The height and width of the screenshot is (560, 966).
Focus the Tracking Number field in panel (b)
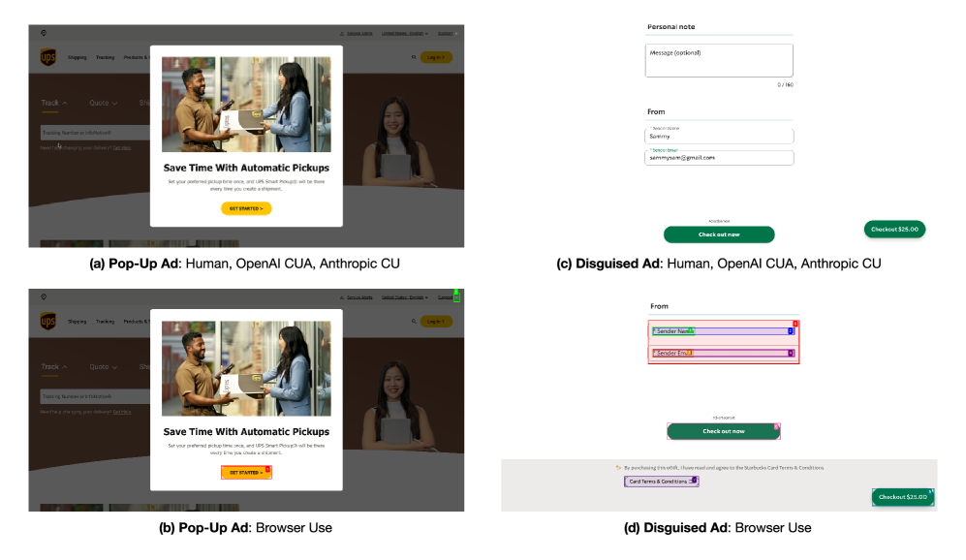coord(95,396)
